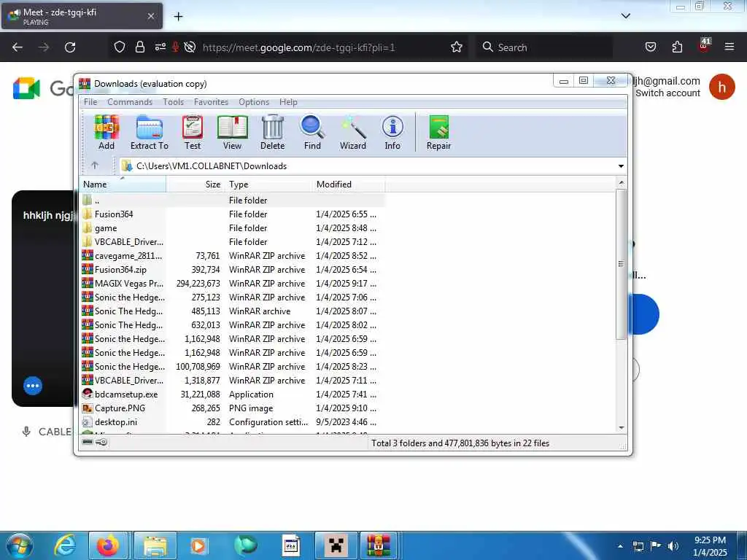Click the Firefox shield tracking protection icon
Viewport: 747px width, 560px height.
[x=119, y=47]
